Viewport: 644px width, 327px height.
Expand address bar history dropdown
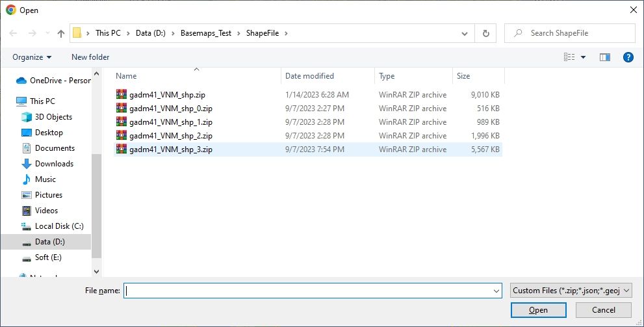(464, 33)
